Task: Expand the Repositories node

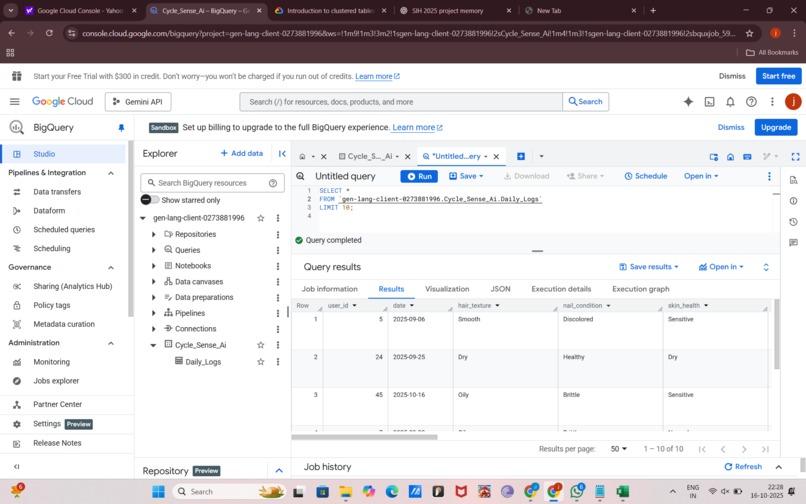Action: (153, 235)
